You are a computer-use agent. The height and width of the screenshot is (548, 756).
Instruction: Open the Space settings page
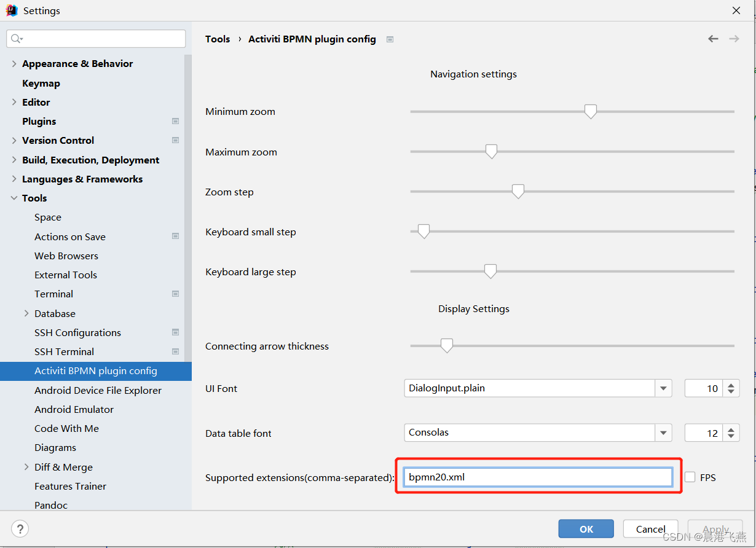tap(48, 217)
